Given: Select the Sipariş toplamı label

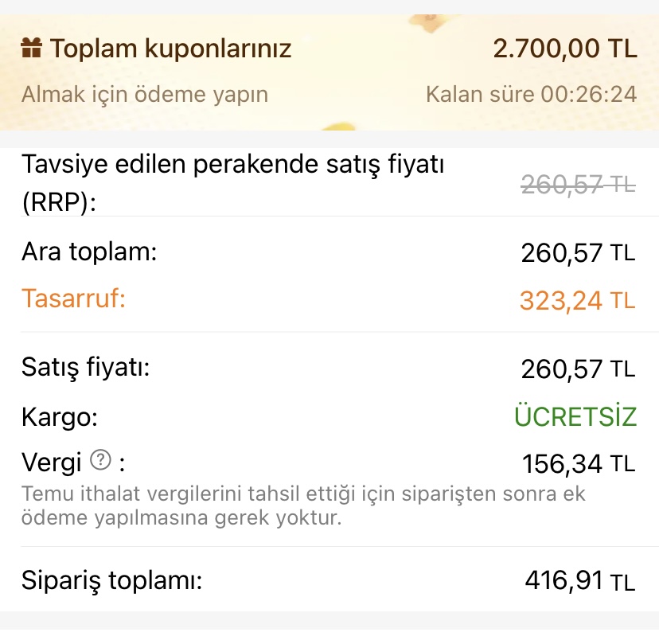Looking at the screenshot, I should 111,580.
